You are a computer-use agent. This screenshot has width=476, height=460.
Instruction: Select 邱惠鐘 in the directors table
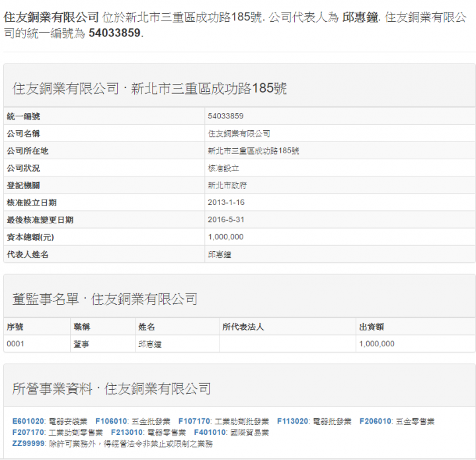(150, 344)
